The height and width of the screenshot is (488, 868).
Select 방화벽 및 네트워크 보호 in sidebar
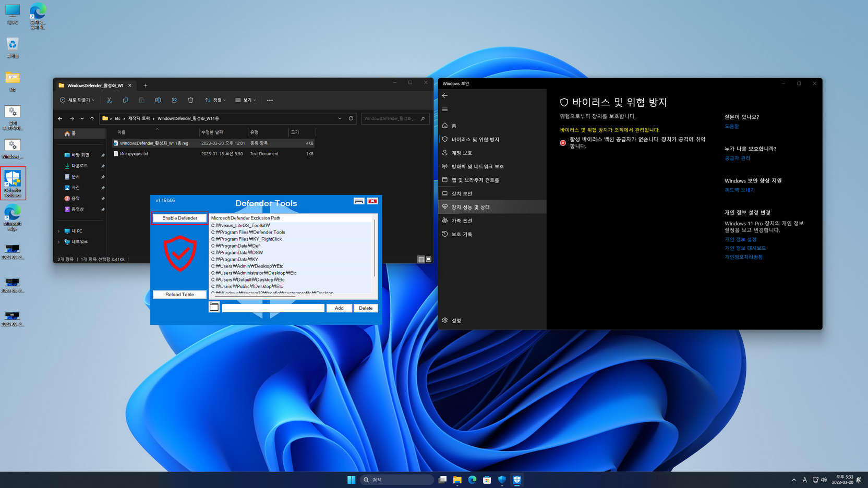coord(492,166)
